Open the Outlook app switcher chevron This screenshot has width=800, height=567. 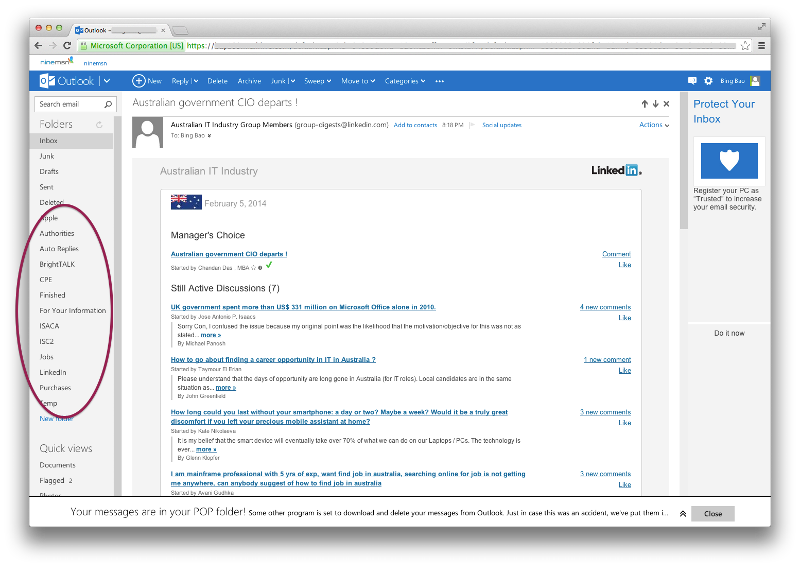107,81
